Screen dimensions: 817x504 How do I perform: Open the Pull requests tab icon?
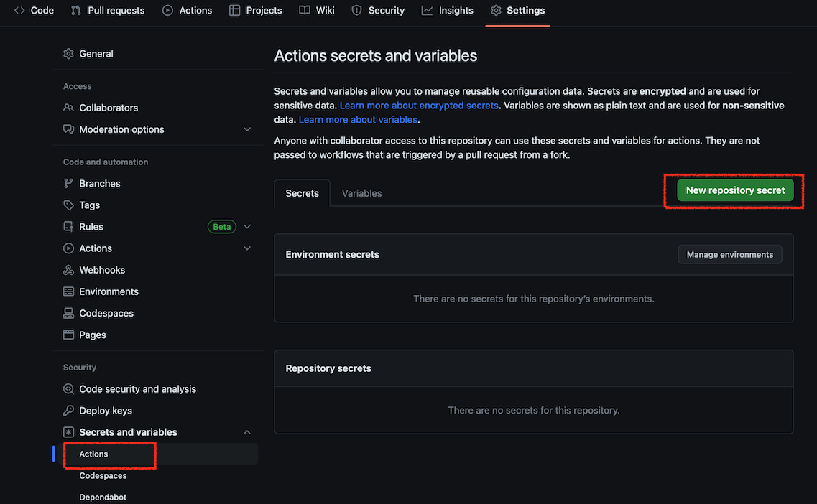tap(79, 10)
